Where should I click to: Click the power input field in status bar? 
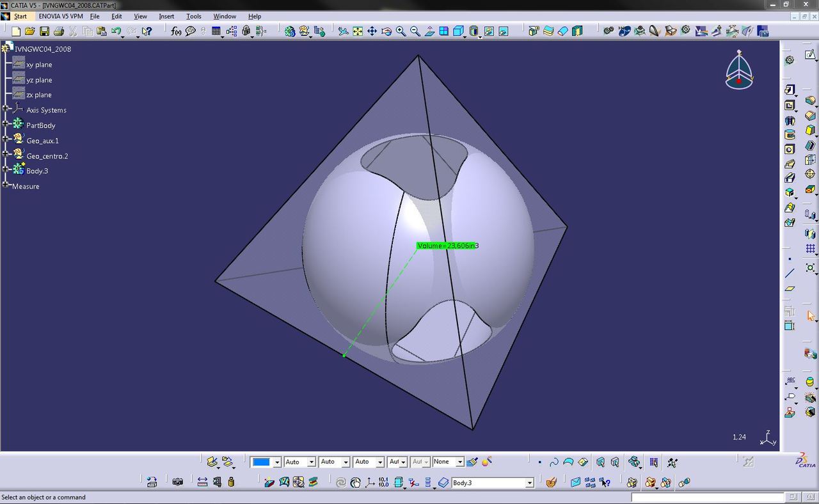coord(708,497)
